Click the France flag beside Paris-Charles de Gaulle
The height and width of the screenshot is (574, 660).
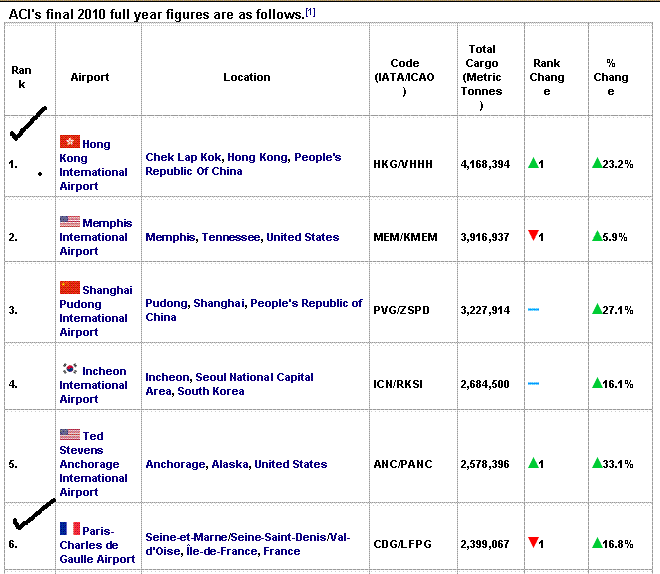(x=69, y=529)
